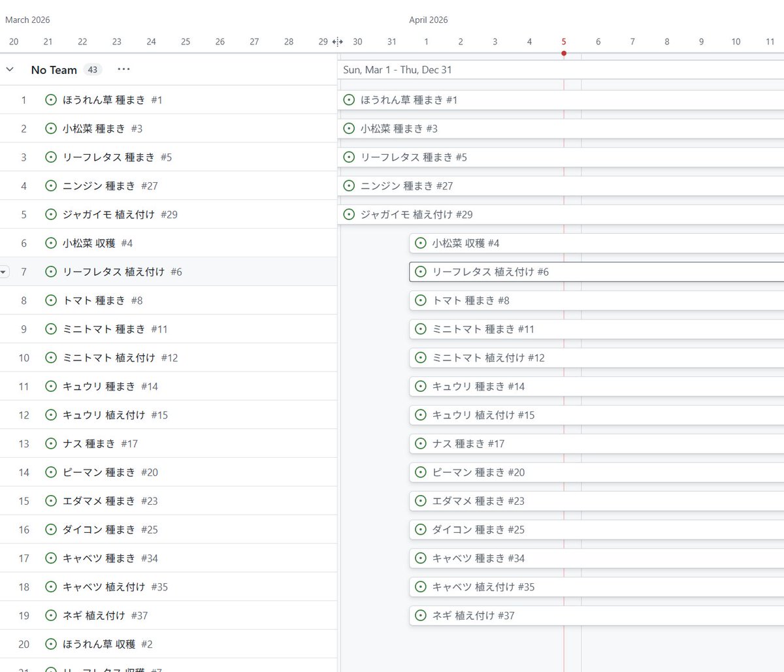Click the open issue icon for 小松菜 種まき #3 in table

[51, 129]
